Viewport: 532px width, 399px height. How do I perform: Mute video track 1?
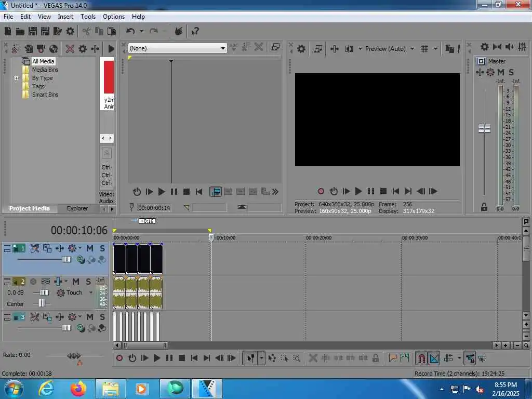[89, 248]
